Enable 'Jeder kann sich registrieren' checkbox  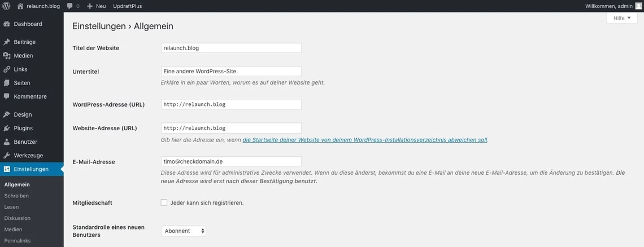click(164, 202)
